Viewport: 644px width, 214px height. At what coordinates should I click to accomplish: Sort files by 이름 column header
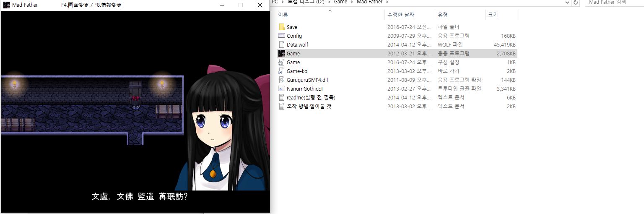click(330, 15)
